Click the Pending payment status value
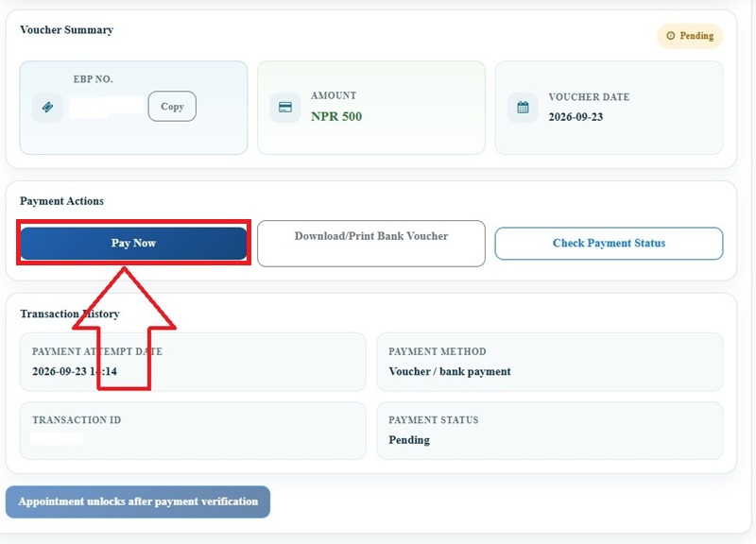This screenshot has height=544, width=756. tap(409, 440)
